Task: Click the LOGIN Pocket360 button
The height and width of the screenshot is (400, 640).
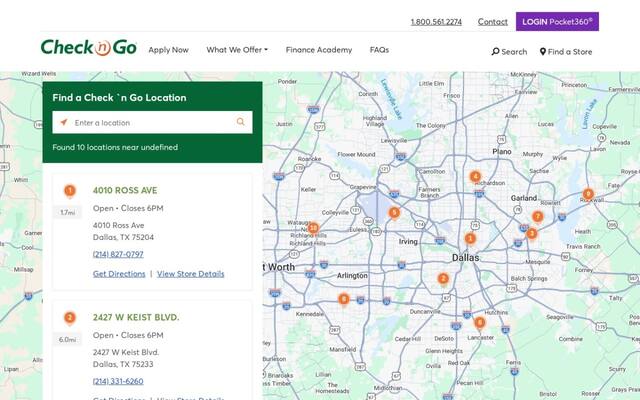Action: (557, 22)
